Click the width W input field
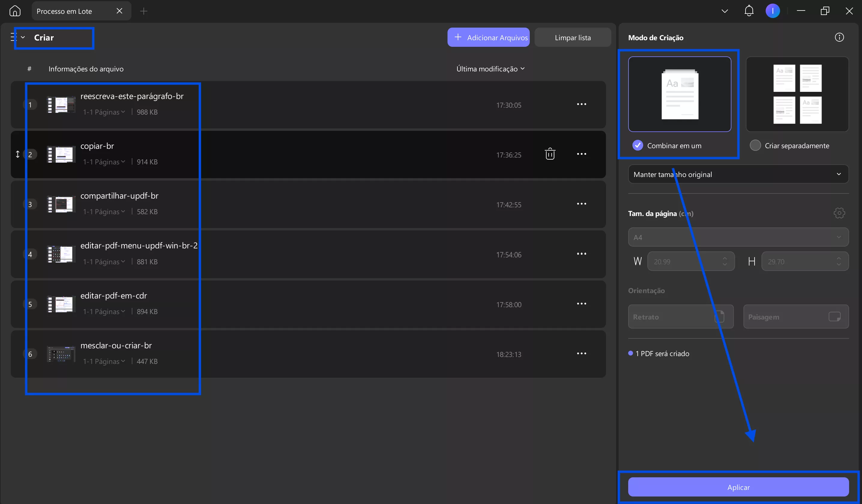Image resolution: width=862 pixels, height=504 pixels. click(691, 262)
